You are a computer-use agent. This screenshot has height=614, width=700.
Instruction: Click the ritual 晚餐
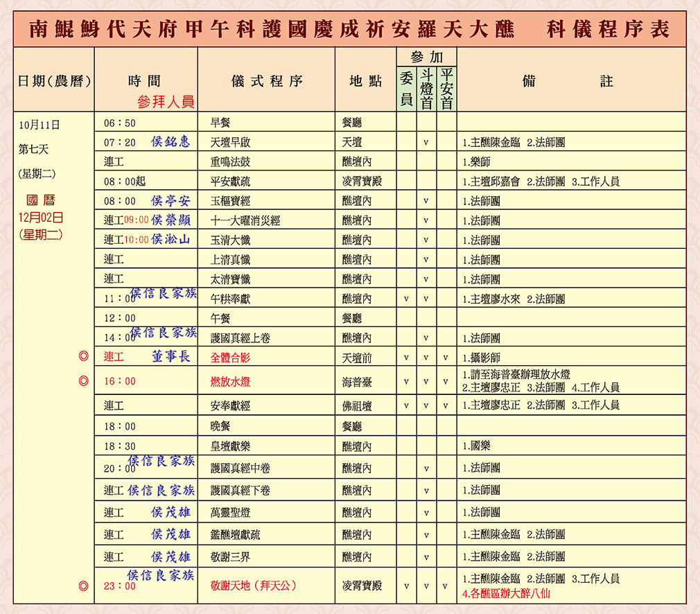pyautogui.click(x=220, y=426)
